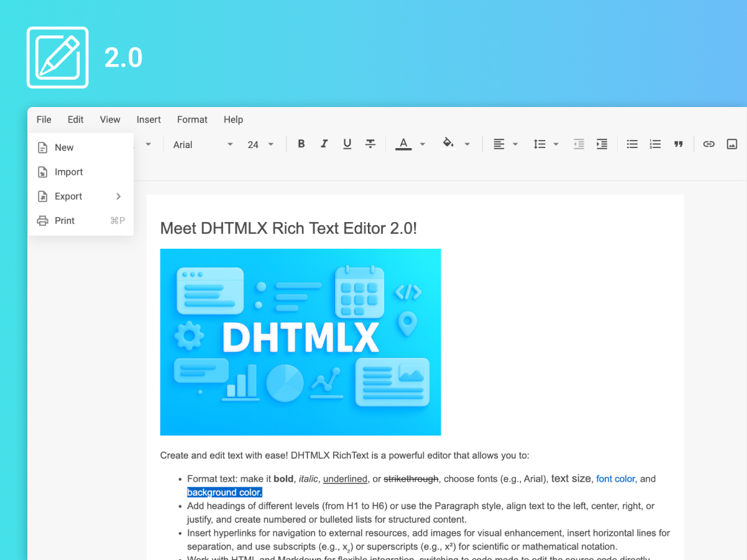Viewport: 747px width, 560px height.
Task: Toggle italic formatting
Action: pos(324,144)
